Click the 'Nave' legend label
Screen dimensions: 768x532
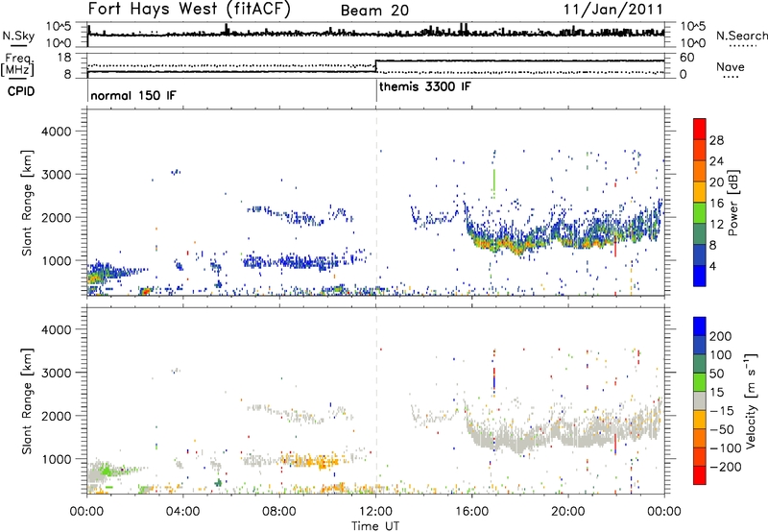731,67
